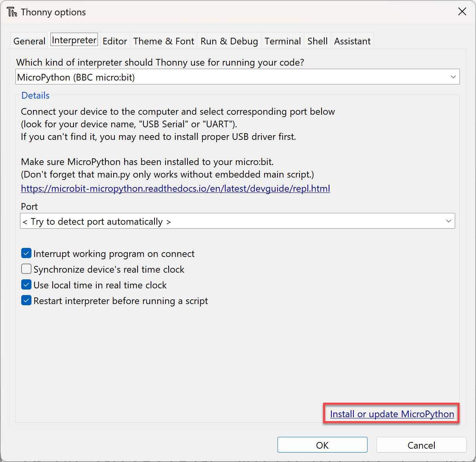Click Install or update MicroPython link
This screenshot has width=476, height=462.
pyautogui.click(x=392, y=414)
